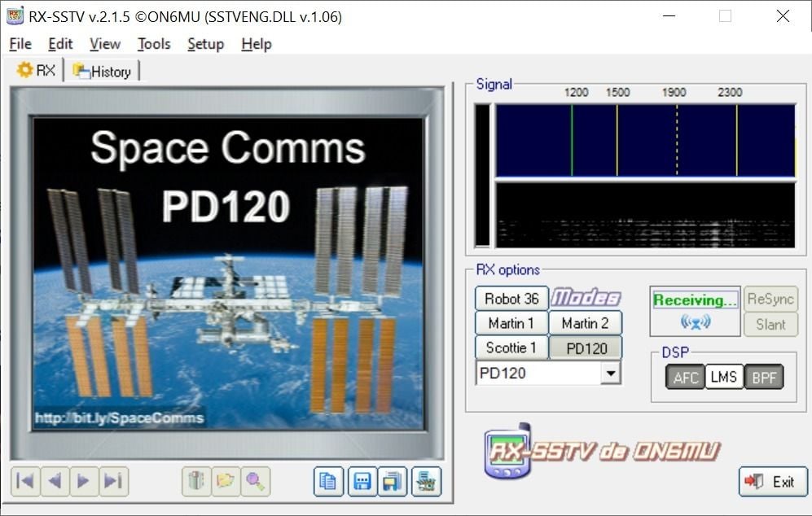
Task: Open the Help menu
Action: point(257,44)
